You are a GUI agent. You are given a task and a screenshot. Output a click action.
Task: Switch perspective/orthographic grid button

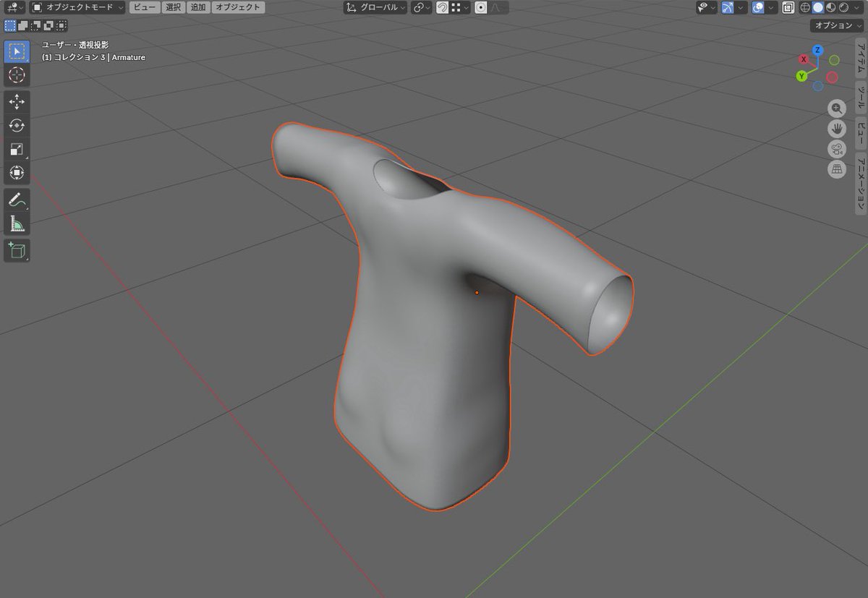(837, 169)
